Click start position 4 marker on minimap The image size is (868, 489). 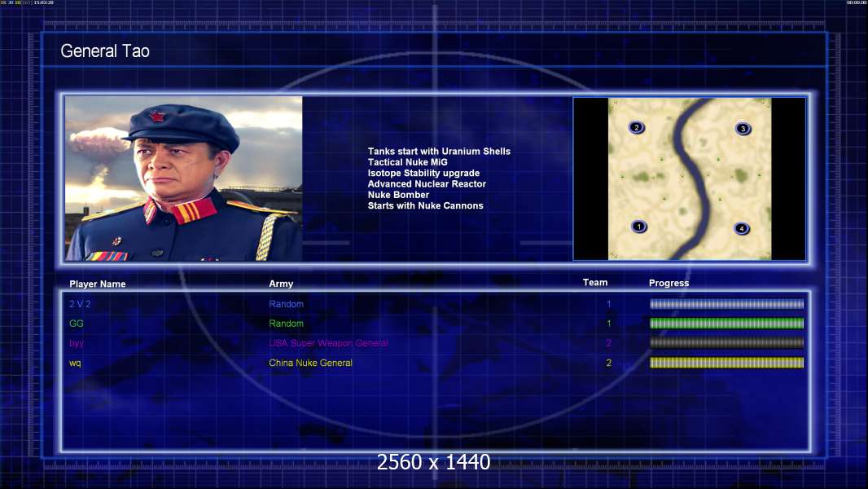click(x=742, y=228)
